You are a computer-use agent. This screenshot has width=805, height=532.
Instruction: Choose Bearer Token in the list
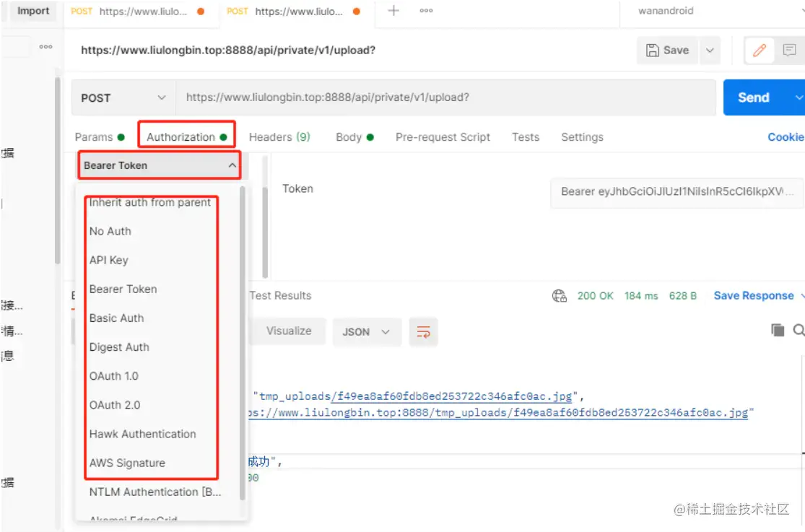pos(123,289)
